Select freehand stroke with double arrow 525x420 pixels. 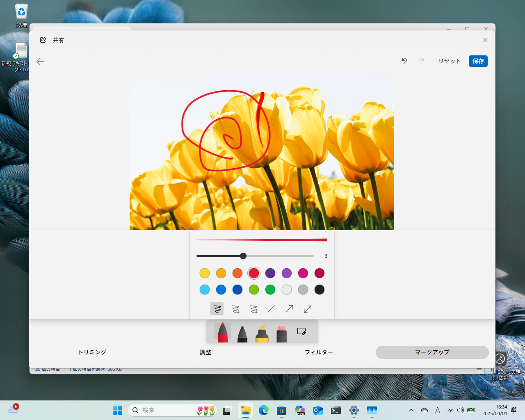click(254, 309)
